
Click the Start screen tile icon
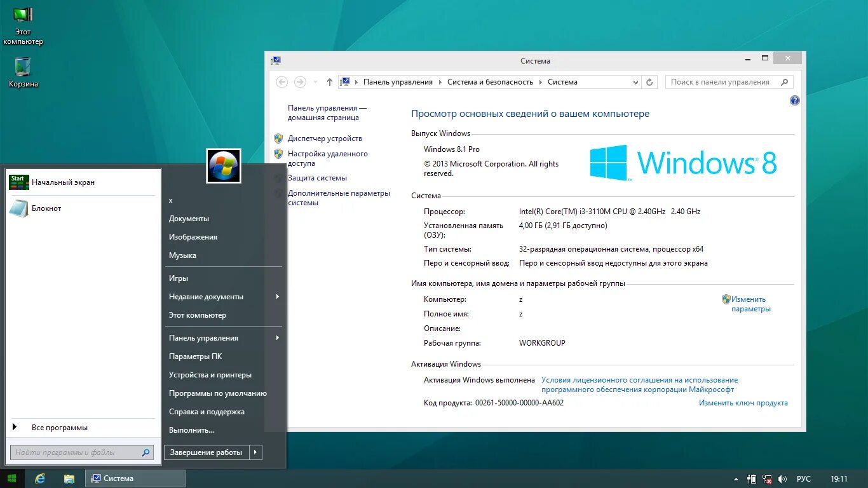tap(18, 182)
